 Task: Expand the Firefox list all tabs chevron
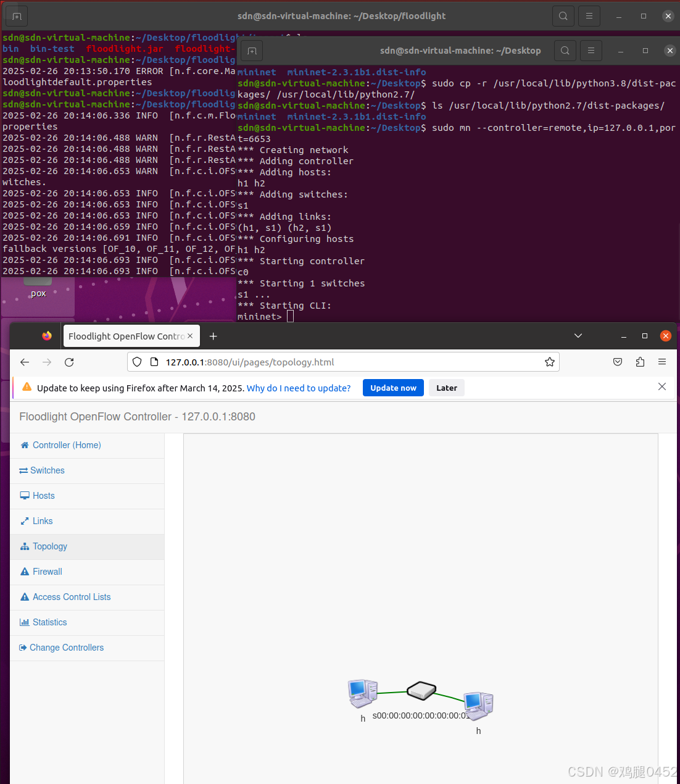[578, 336]
